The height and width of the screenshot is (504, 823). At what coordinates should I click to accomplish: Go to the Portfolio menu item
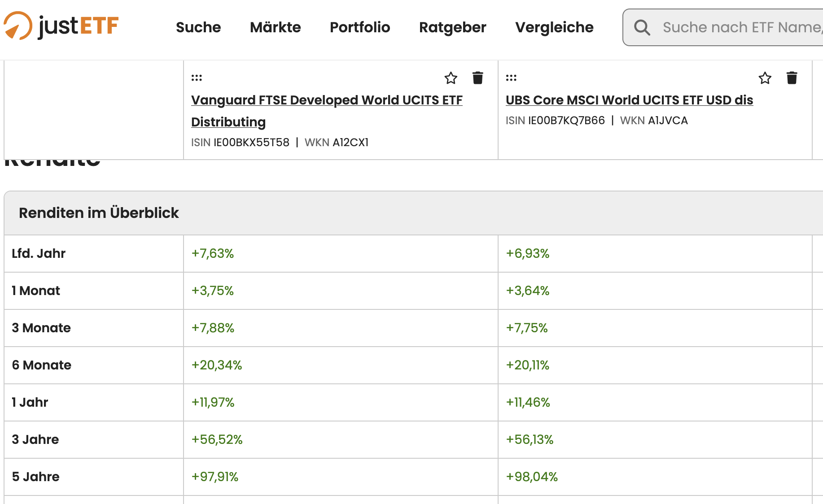click(360, 27)
